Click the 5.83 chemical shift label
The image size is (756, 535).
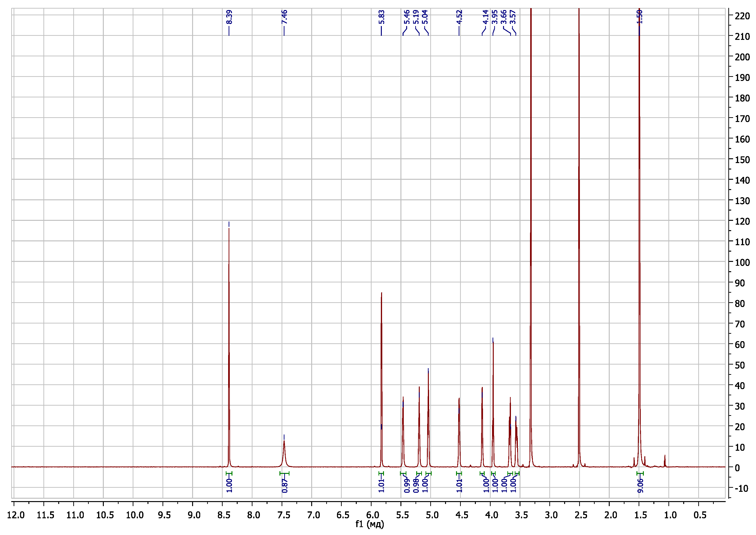[382, 17]
